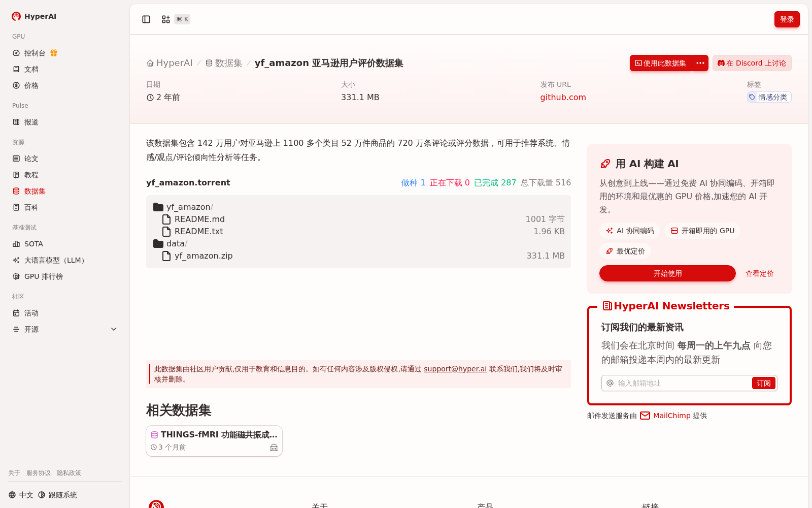Switch language via 中文 selector

tap(21, 495)
